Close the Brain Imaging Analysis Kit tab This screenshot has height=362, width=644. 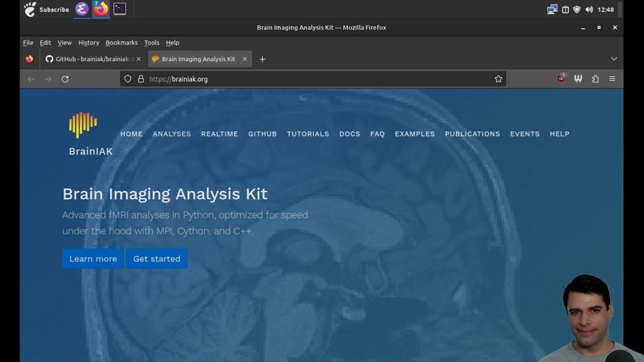pyautogui.click(x=245, y=59)
